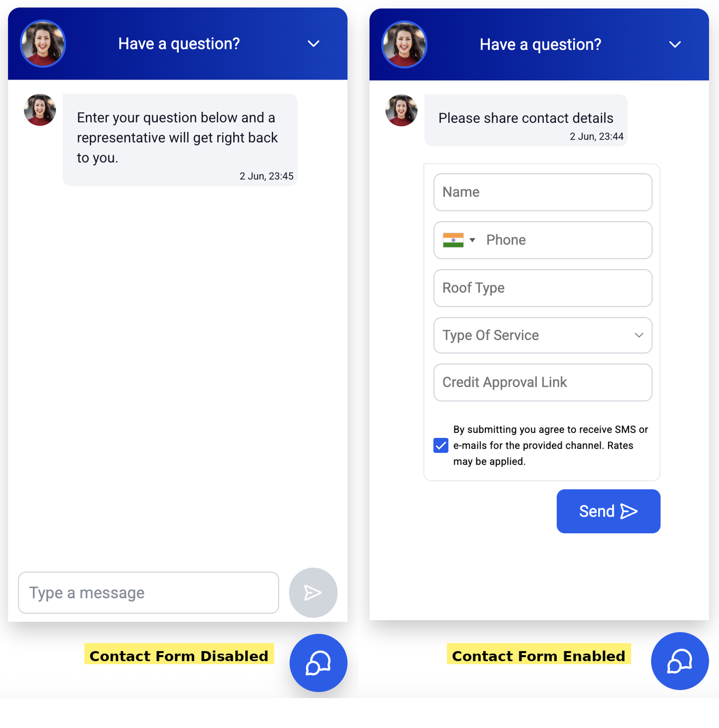This screenshot has width=719, height=728.
Task: Click 'Have a question?' title in right chat
Action: coord(540,45)
